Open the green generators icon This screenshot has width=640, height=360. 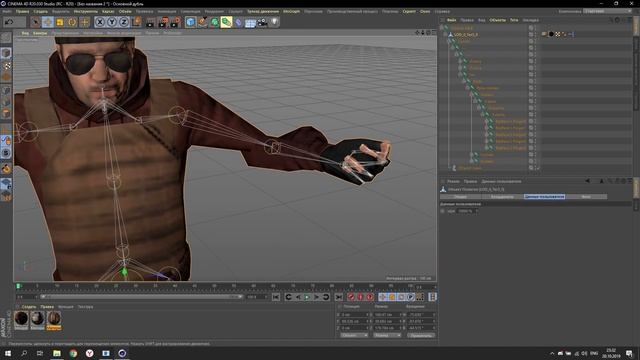[x=214, y=22]
